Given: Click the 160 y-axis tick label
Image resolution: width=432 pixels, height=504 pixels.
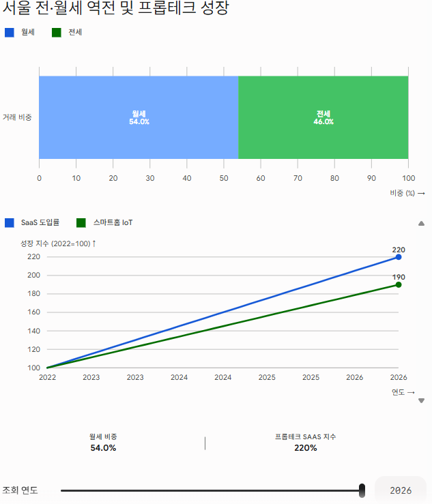Looking at the screenshot, I should [x=33, y=312].
